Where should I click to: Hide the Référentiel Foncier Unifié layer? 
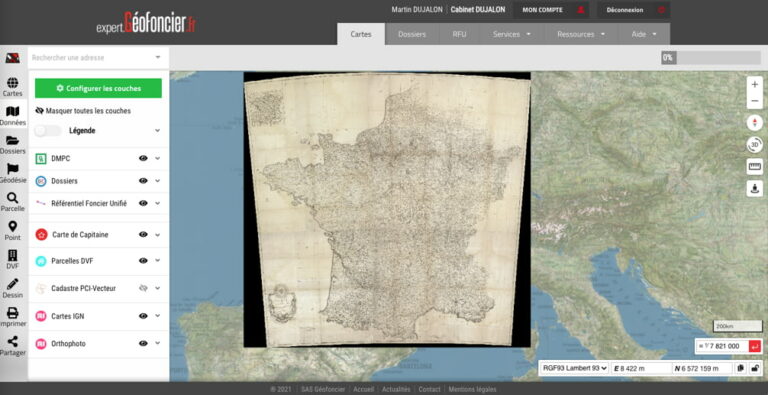pyautogui.click(x=143, y=203)
